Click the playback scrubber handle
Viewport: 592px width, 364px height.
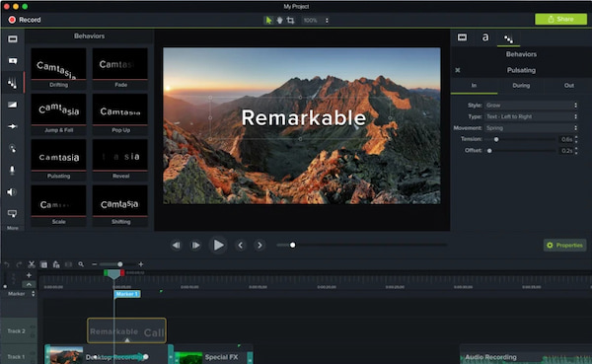[x=292, y=245]
